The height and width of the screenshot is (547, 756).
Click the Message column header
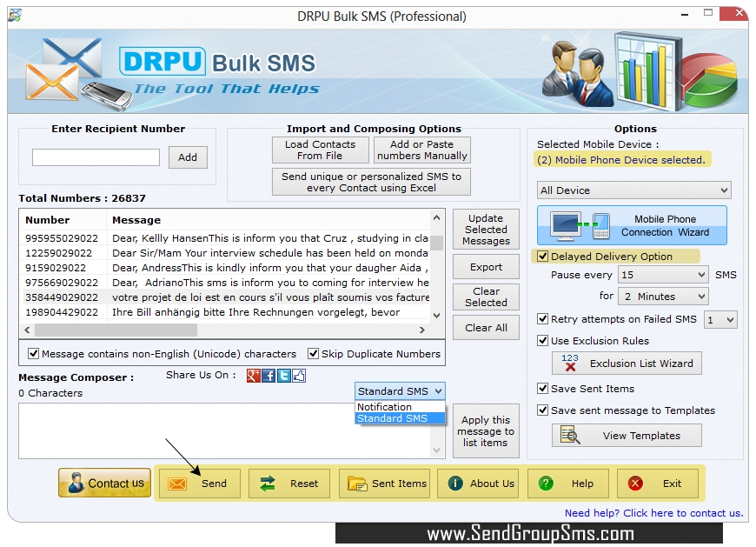coord(268,220)
